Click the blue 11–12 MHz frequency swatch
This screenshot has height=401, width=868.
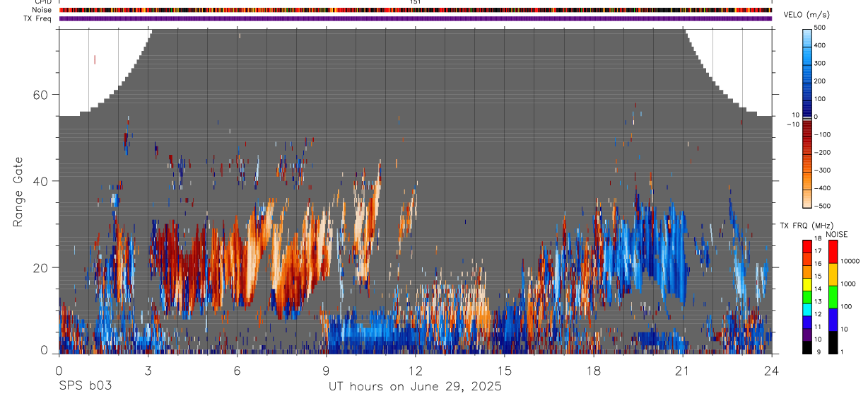[807, 322]
